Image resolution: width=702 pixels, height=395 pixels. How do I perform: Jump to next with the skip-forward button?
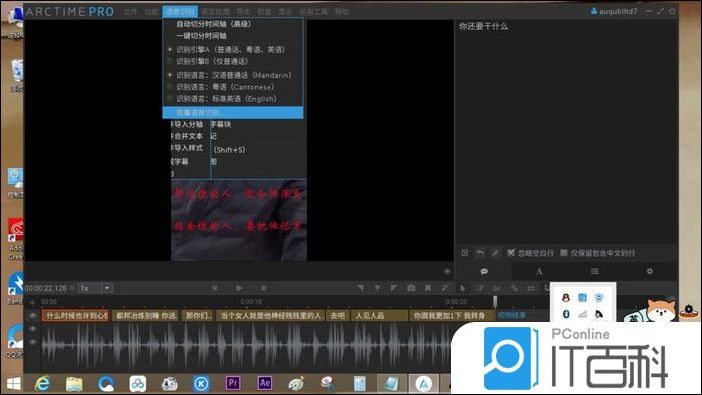(x=264, y=288)
